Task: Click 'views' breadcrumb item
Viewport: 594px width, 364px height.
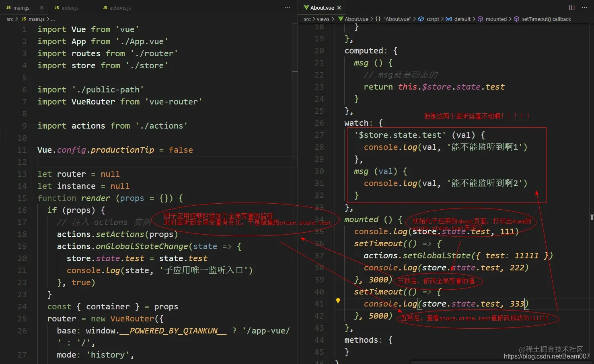Action: click(323, 19)
